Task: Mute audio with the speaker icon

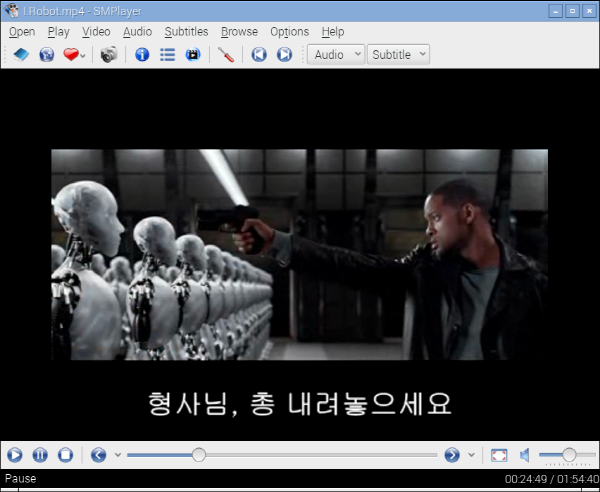Action: (x=525, y=455)
